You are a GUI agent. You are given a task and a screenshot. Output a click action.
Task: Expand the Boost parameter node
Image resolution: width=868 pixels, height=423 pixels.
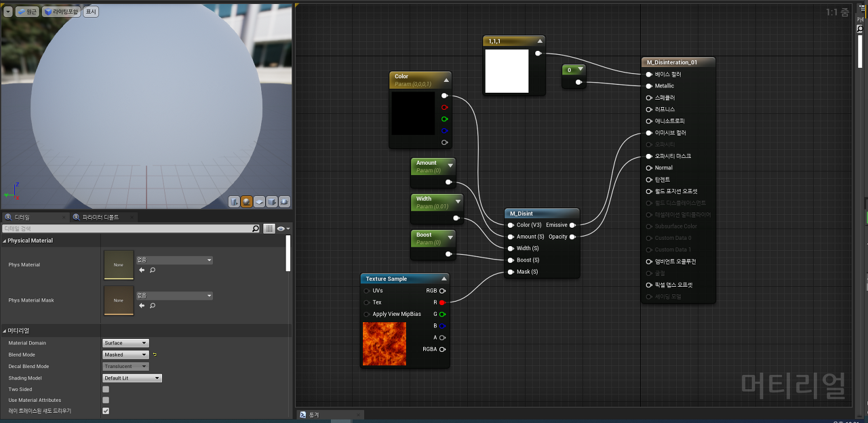(450, 238)
